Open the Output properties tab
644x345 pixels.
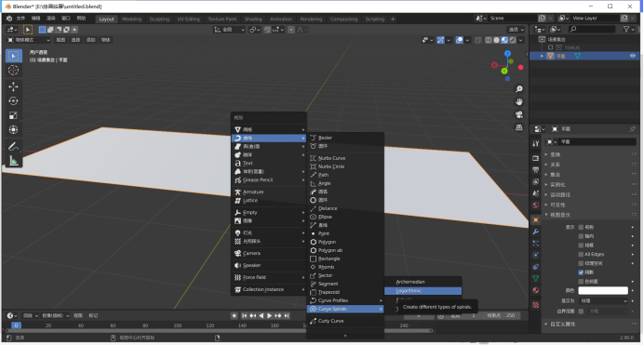point(535,170)
